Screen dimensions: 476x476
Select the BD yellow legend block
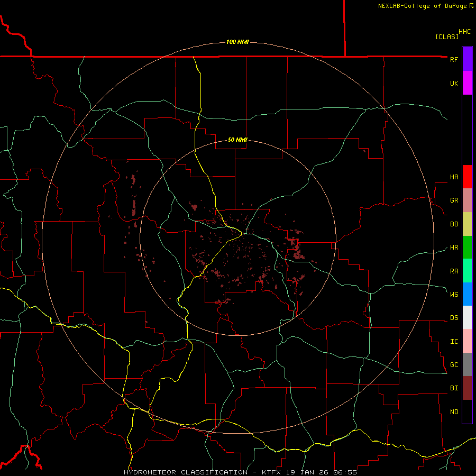tap(467, 224)
